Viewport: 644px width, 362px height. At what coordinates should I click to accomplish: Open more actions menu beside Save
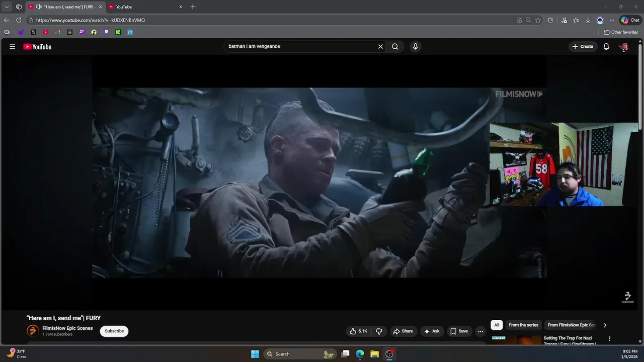point(480,331)
